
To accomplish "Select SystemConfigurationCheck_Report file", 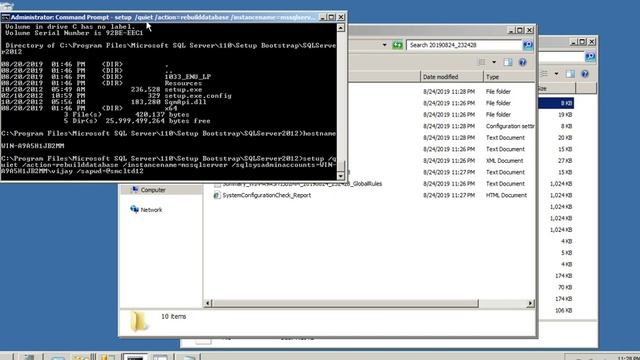I will 267,195.
